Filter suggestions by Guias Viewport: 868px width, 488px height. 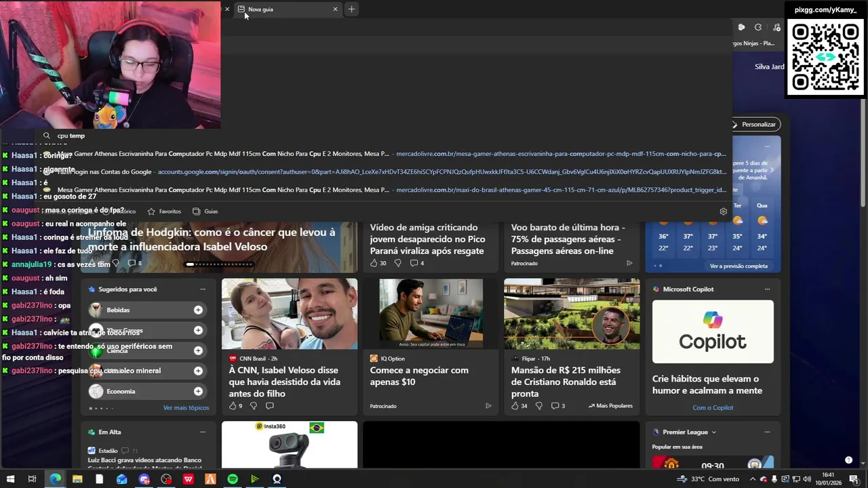coord(205,211)
